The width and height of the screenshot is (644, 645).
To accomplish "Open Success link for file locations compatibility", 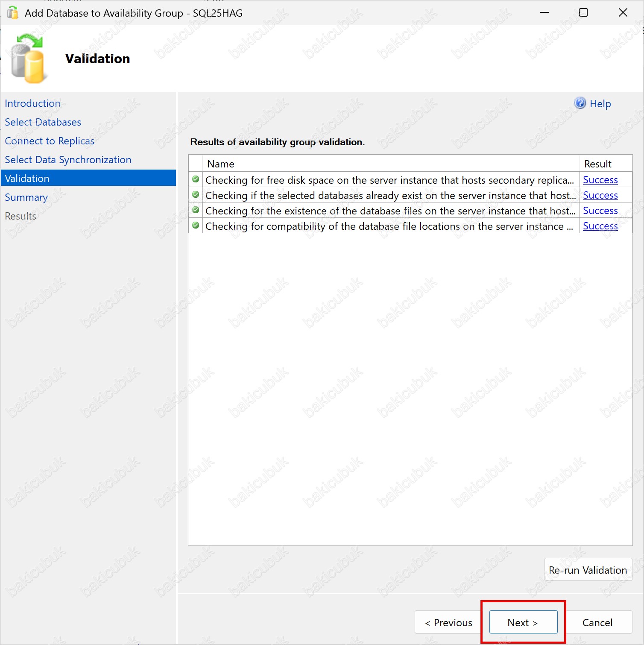I will click(x=600, y=226).
